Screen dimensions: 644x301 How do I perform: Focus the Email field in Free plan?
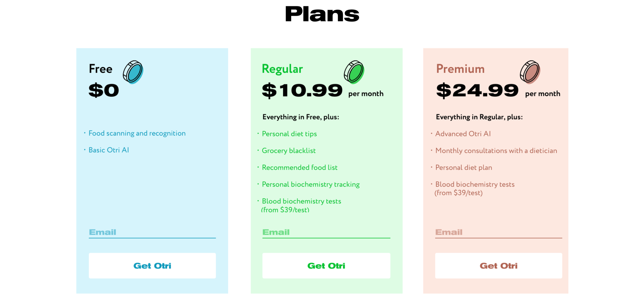[152, 232]
